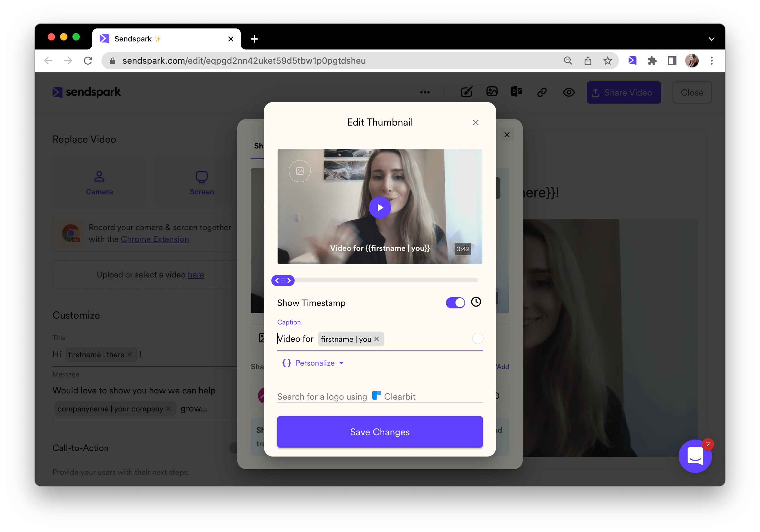The height and width of the screenshot is (532, 760).
Task: Toggle the Show Timestamp switch
Action: click(x=455, y=302)
